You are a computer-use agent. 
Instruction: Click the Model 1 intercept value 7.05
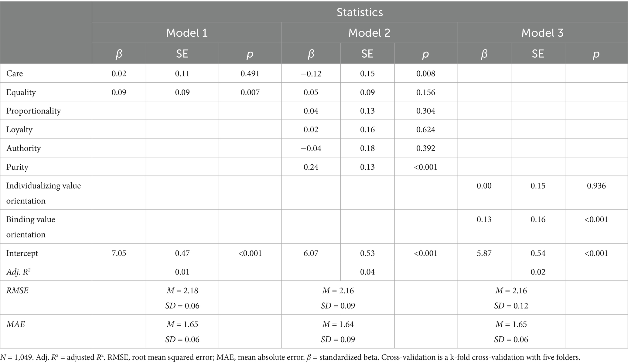(x=119, y=253)
